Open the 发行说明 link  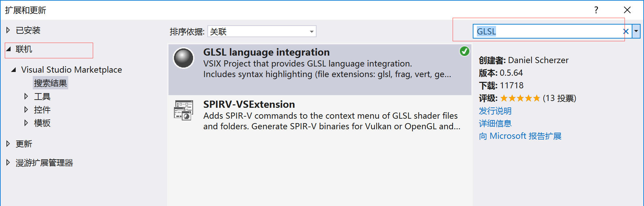pyautogui.click(x=495, y=111)
